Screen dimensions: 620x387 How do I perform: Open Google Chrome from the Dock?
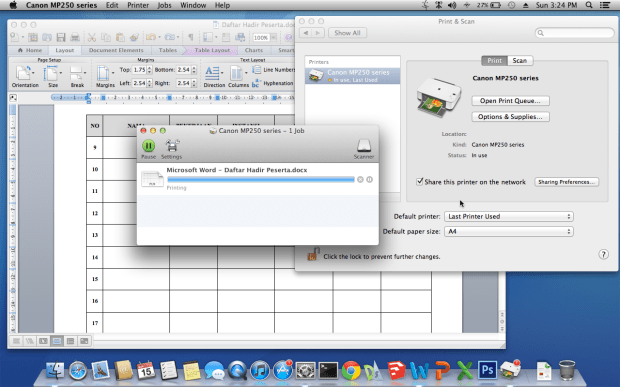[x=351, y=371]
